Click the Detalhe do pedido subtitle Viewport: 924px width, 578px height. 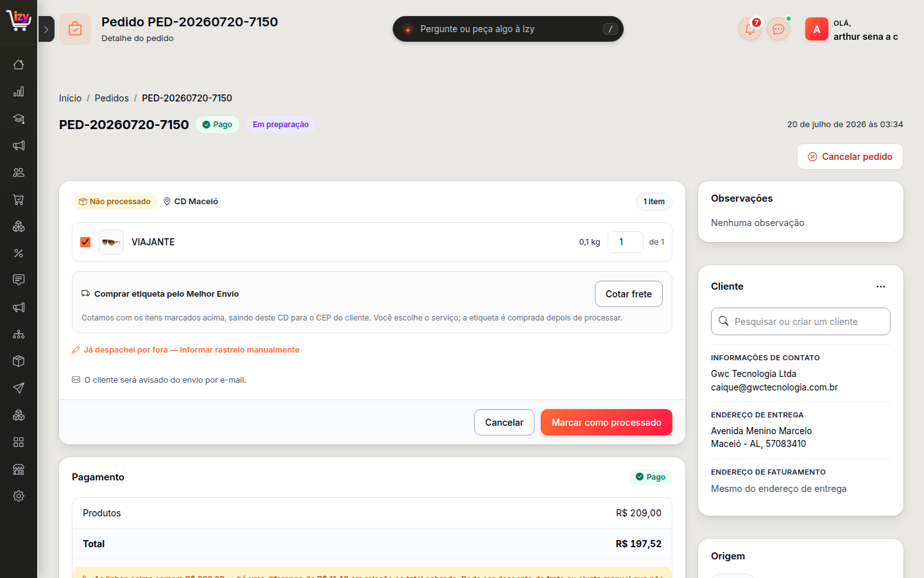pyautogui.click(x=137, y=39)
